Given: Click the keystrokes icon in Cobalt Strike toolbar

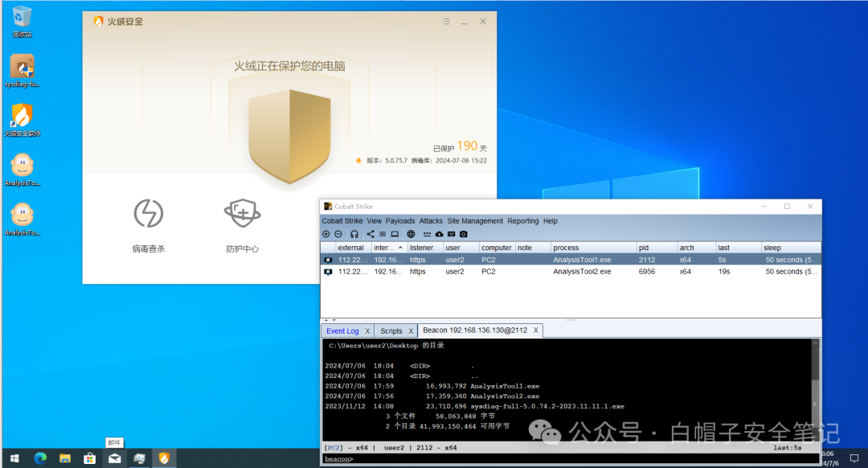Looking at the screenshot, I should pyautogui.click(x=427, y=234).
